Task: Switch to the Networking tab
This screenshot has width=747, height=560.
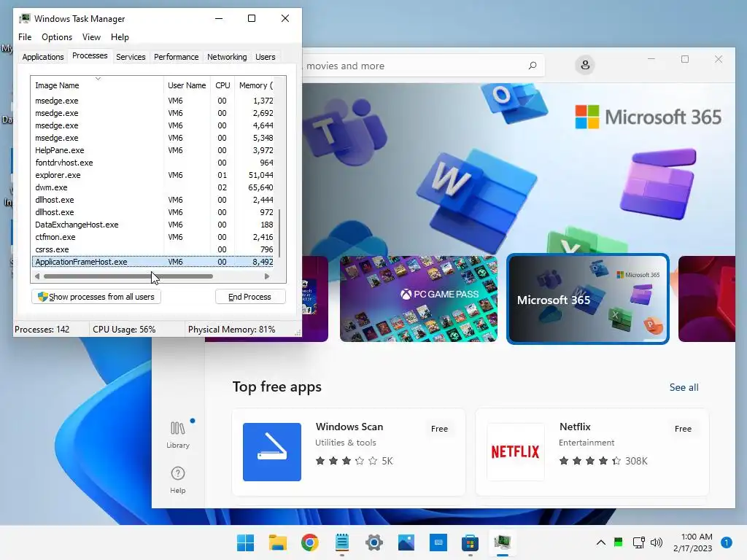Action: (x=227, y=57)
